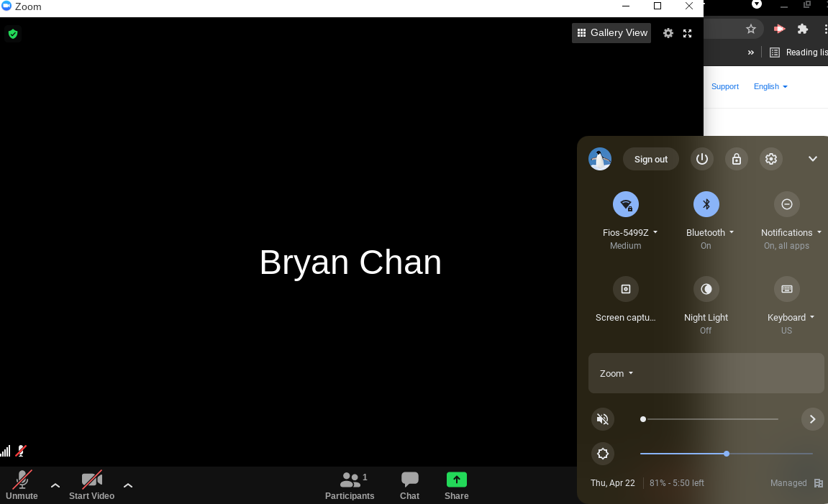
Task: Click the green Share screen button
Action: point(457,485)
